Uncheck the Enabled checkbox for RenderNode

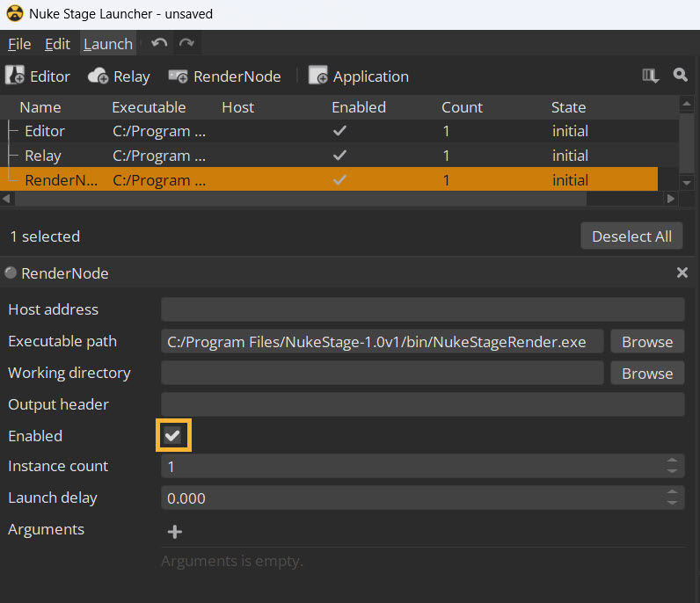click(x=173, y=436)
